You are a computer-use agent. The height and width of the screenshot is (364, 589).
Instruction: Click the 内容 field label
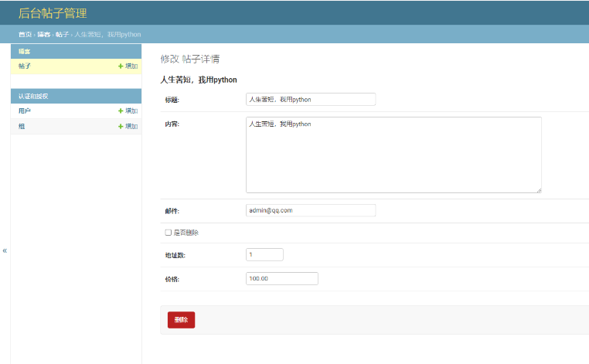[x=172, y=124]
